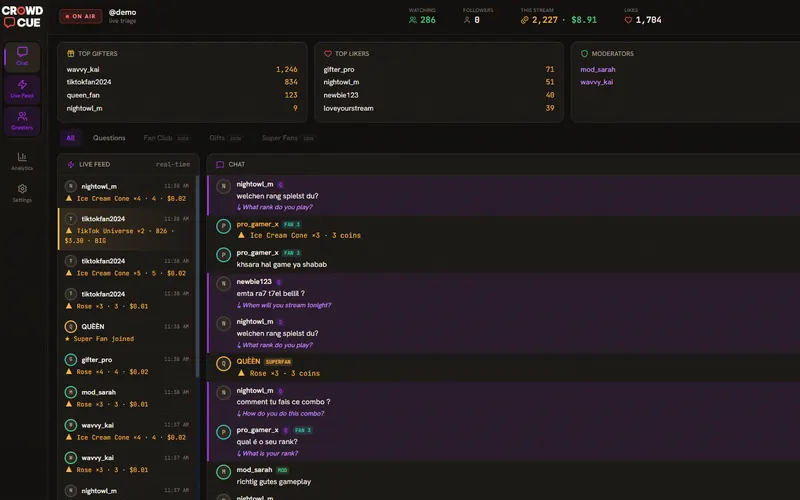Open the Live Feed sidebar section
The image size is (800, 500).
(22, 89)
